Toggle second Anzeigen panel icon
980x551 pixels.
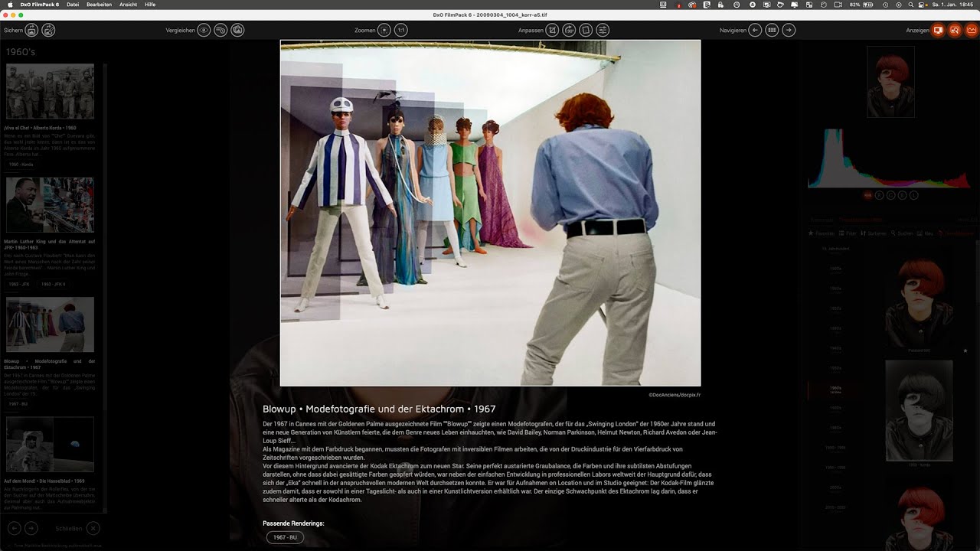tap(955, 31)
